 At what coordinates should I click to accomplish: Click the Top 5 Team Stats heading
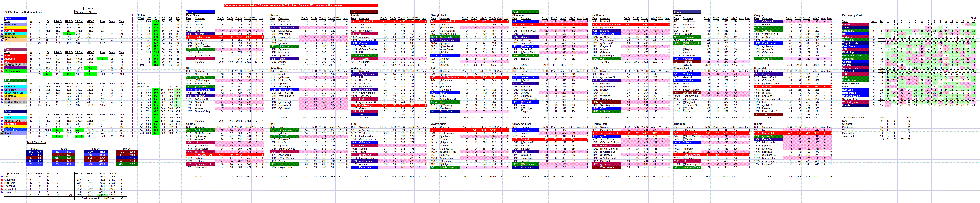tap(37, 143)
